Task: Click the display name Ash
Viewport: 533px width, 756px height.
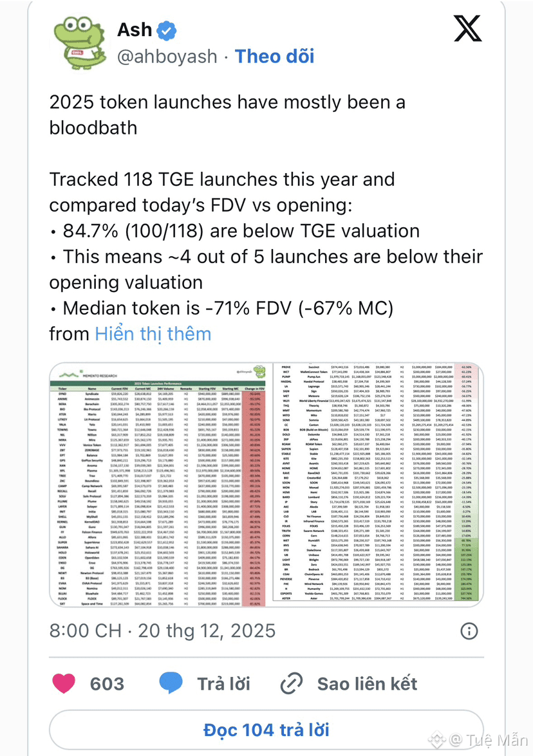Action: pyautogui.click(x=135, y=30)
